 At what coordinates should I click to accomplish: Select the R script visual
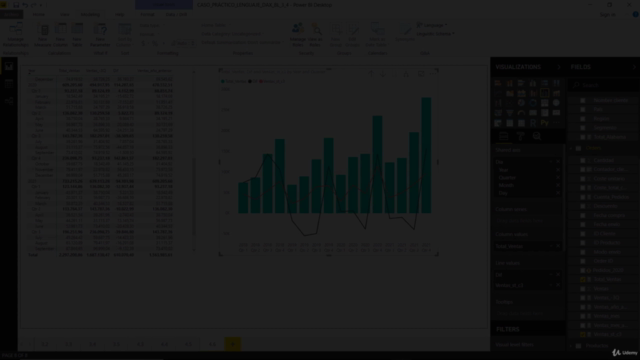533,123
